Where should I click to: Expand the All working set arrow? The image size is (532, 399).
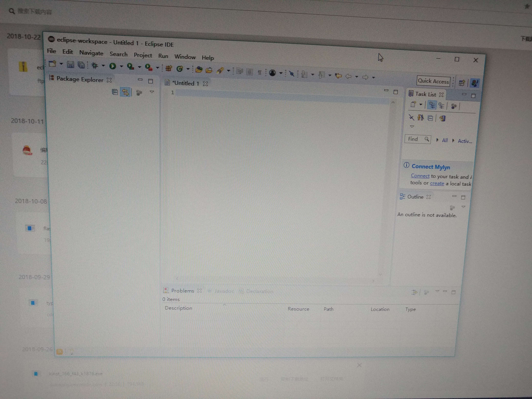(437, 140)
